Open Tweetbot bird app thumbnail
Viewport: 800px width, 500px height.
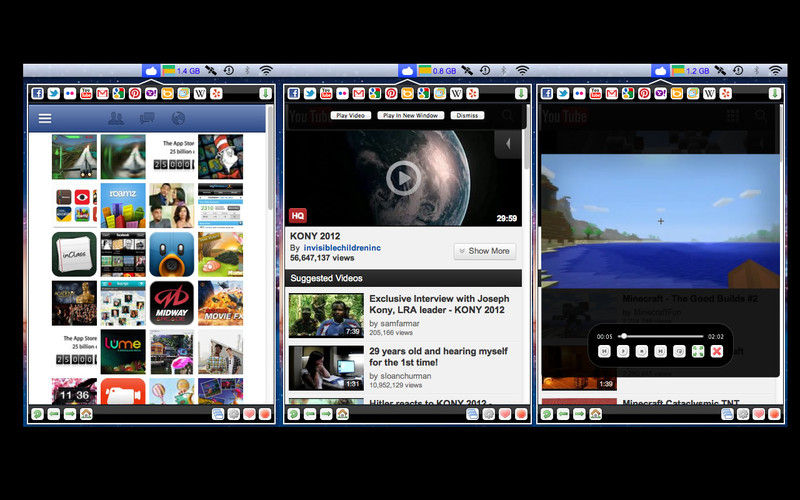point(172,254)
